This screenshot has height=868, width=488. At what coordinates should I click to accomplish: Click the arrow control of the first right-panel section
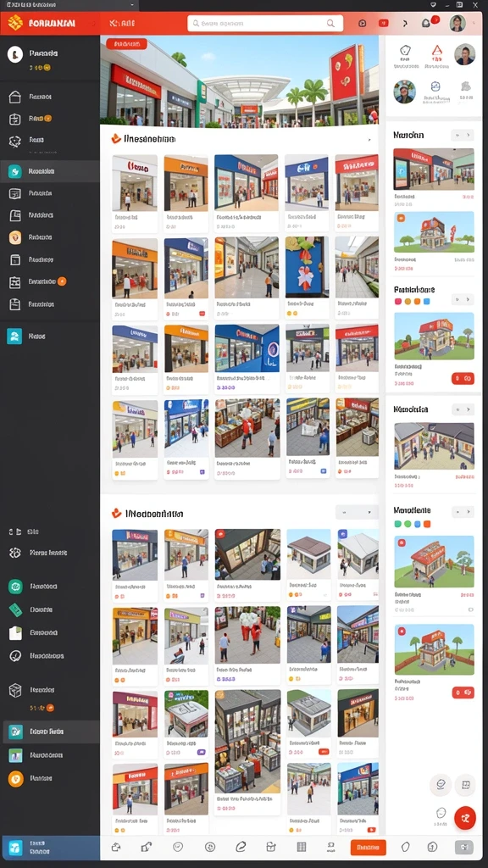point(463,135)
